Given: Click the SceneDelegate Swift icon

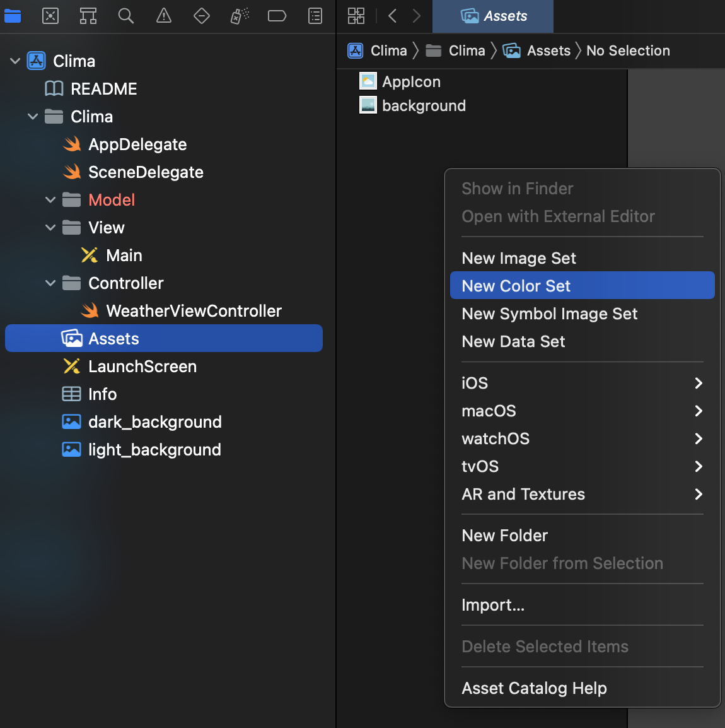Looking at the screenshot, I should (72, 172).
